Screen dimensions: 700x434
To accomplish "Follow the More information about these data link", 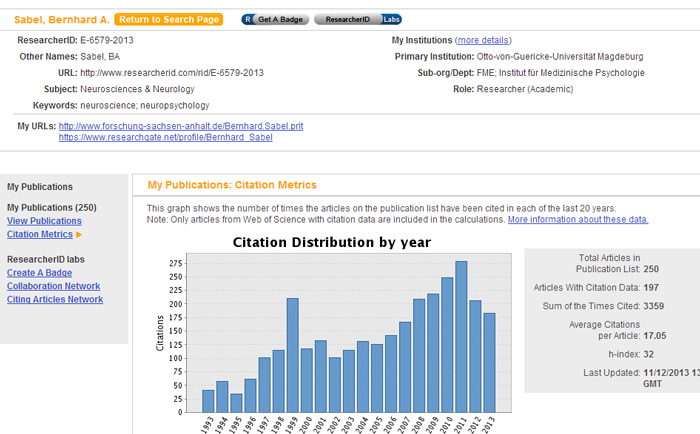I will point(578,220).
